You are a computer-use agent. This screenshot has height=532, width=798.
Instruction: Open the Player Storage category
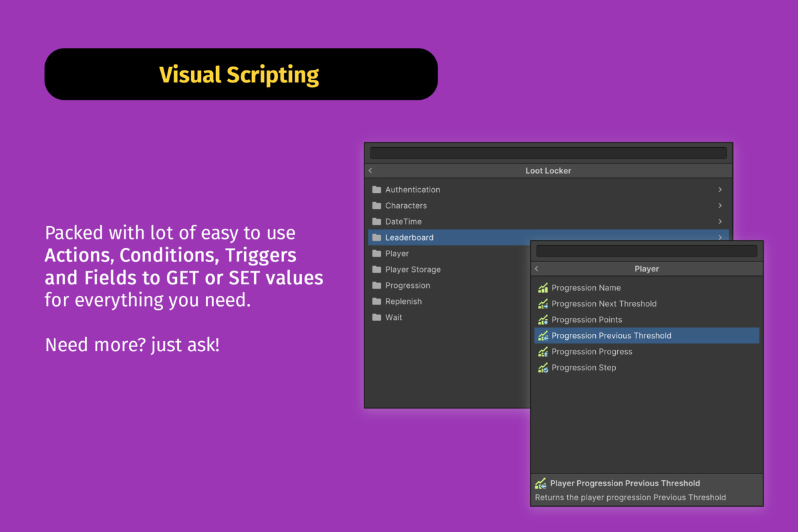449,269
